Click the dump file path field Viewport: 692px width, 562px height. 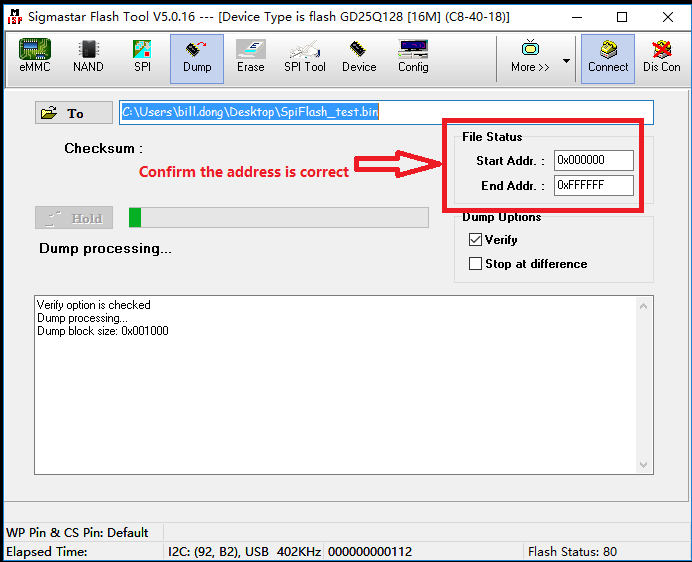tap(386, 112)
